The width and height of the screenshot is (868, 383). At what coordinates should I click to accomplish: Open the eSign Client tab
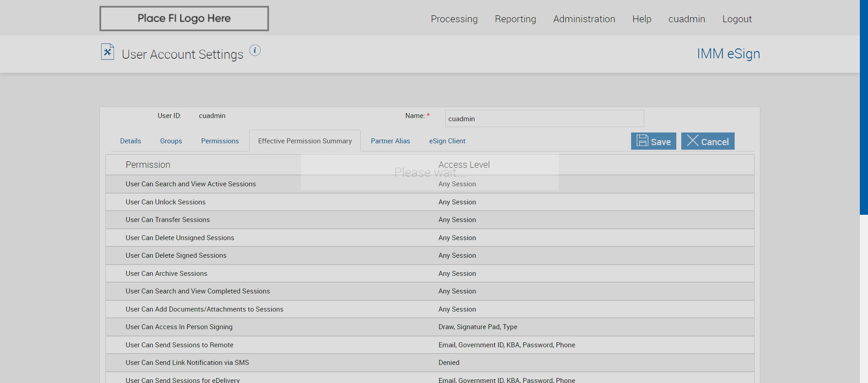tap(447, 141)
